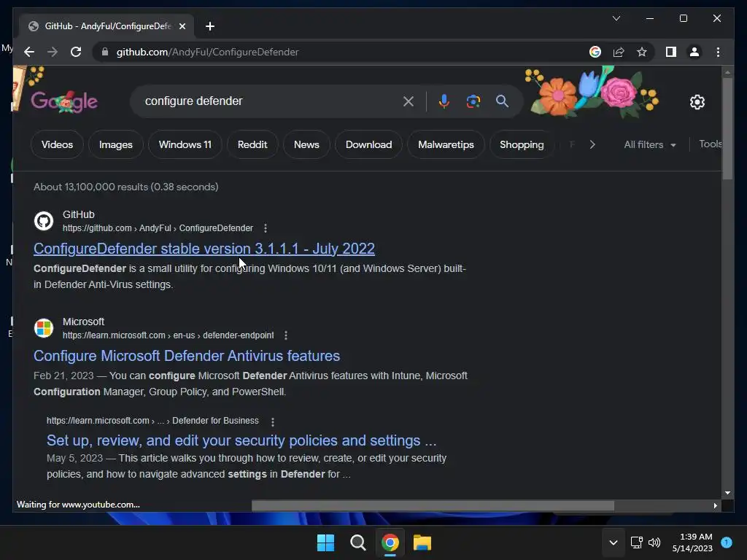Open Set up, review, and edit policies link
The width and height of the screenshot is (747, 560).
click(x=241, y=440)
